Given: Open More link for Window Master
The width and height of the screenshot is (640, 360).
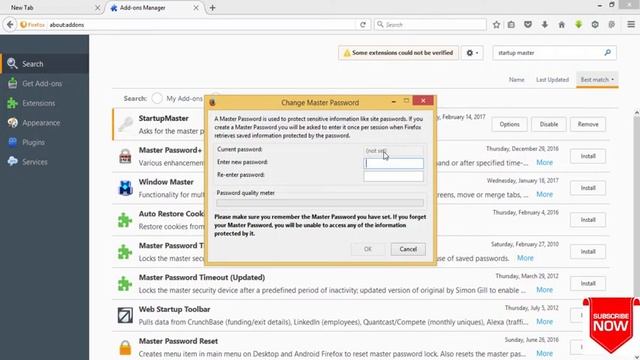Looking at the screenshot, I should [x=544, y=194].
